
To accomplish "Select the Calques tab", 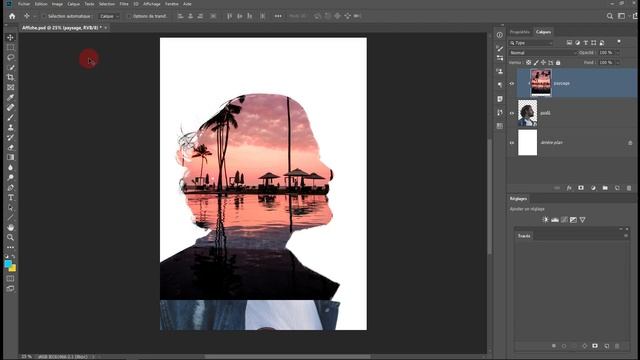I will [544, 32].
